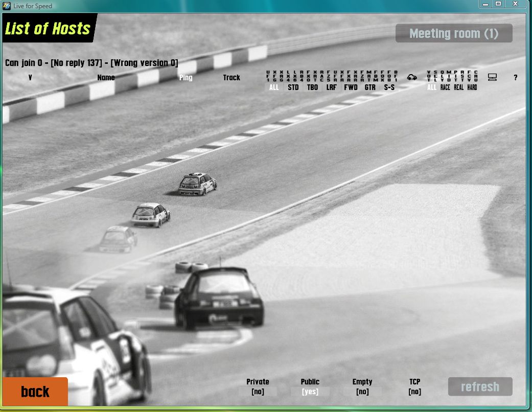Click the 'Can join 0 - [No reply 137]' status text
The image size is (532, 412).
pyautogui.click(x=53, y=63)
